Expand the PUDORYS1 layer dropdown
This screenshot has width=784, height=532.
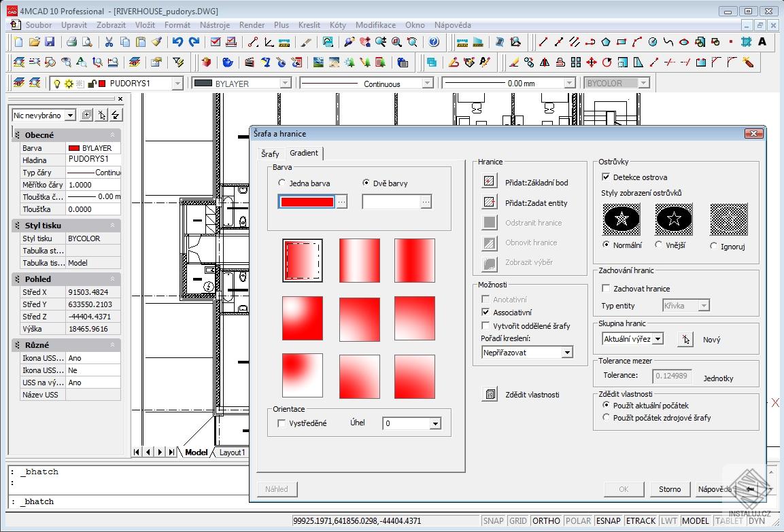pyautogui.click(x=177, y=84)
